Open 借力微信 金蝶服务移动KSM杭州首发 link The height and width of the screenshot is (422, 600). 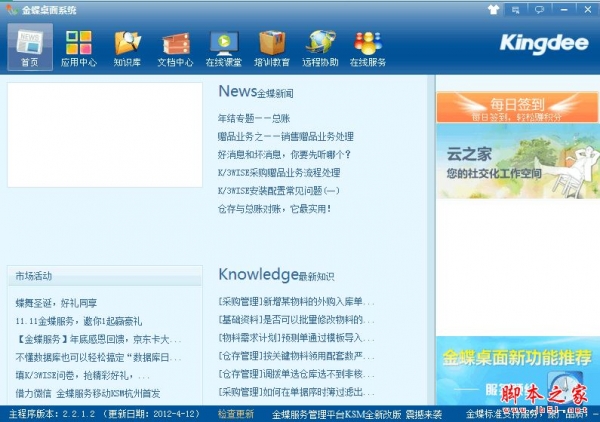click(88, 393)
